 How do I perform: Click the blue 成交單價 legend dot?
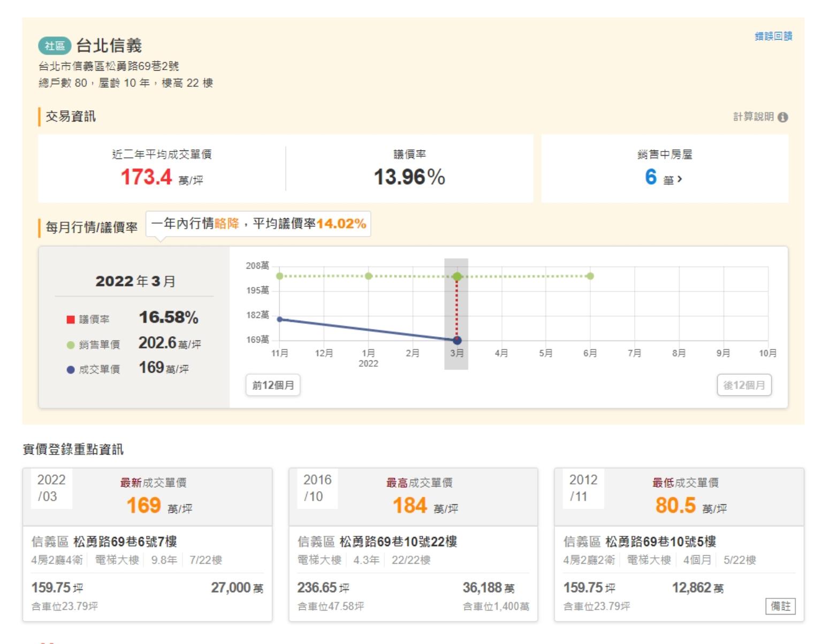click(70, 369)
